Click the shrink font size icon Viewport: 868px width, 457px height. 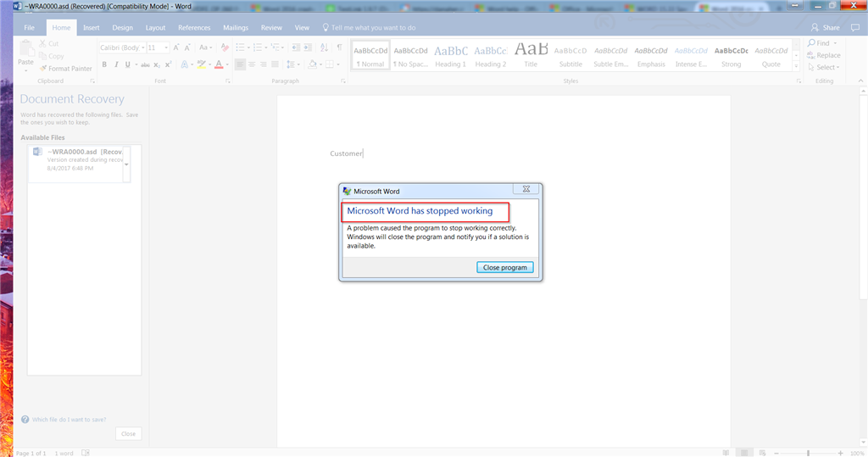pyautogui.click(x=187, y=47)
